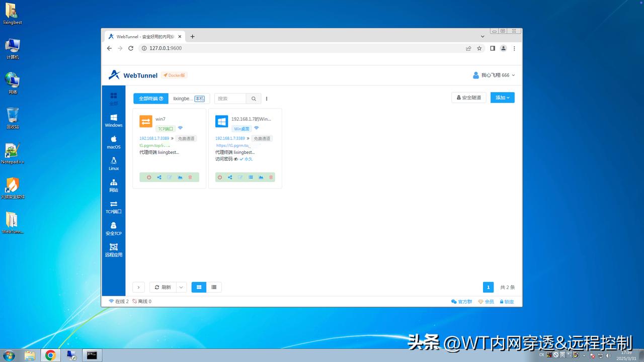Click the orange win7 tunnel icon

(x=146, y=121)
